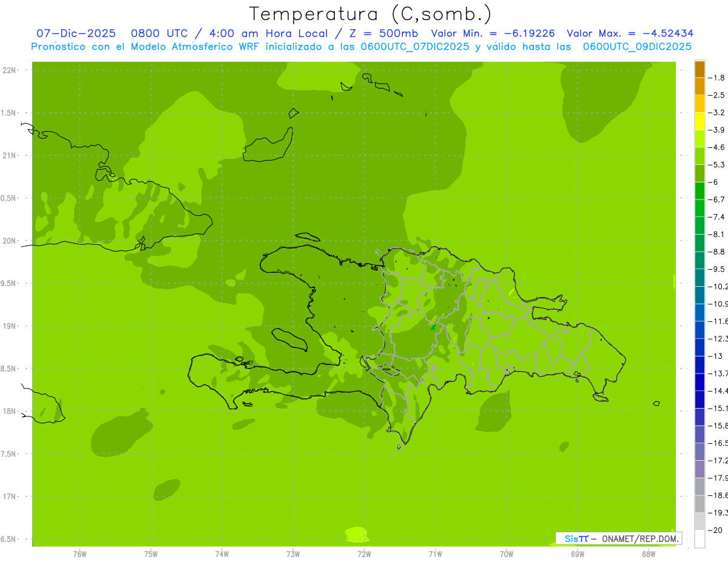Click the '-2.5' colorbar label
Image resolution: width=728 pixels, height=562 pixels.
(x=716, y=95)
